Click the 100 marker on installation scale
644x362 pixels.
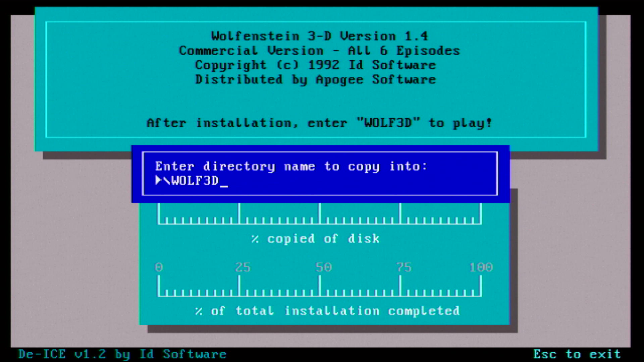pos(481,267)
